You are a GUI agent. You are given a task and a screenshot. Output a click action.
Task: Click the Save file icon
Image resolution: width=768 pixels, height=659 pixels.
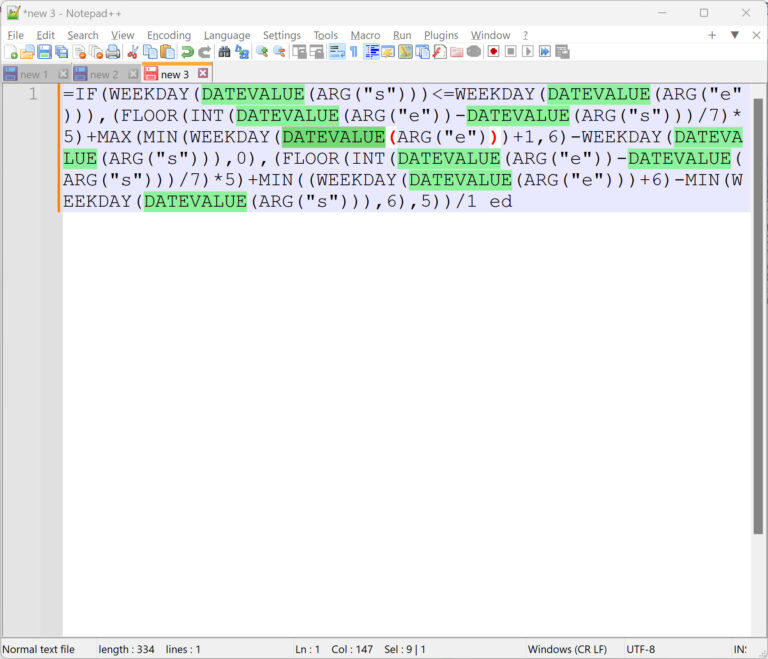click(x=45, y=52)
